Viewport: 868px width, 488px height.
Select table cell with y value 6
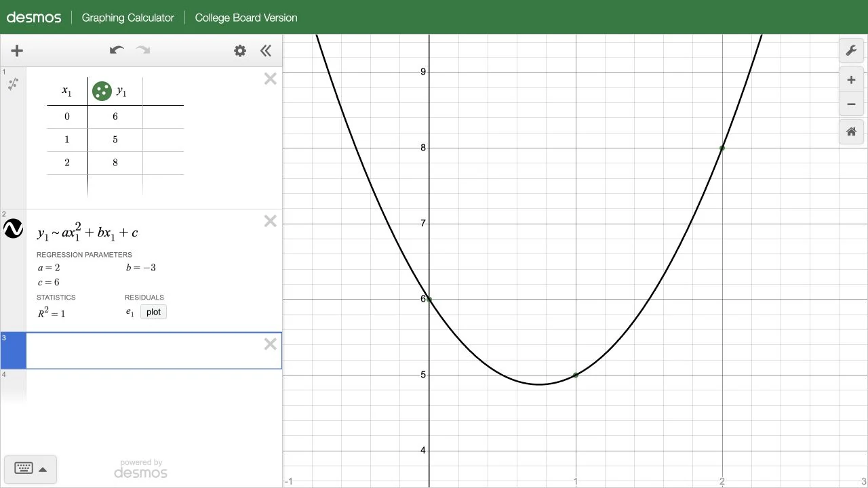[x=115, y=117]
